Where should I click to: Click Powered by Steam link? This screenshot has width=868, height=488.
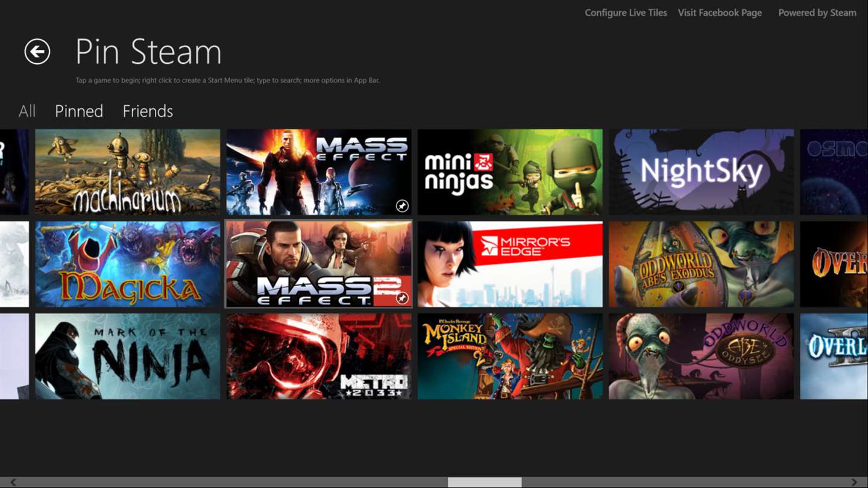(817, 13)
